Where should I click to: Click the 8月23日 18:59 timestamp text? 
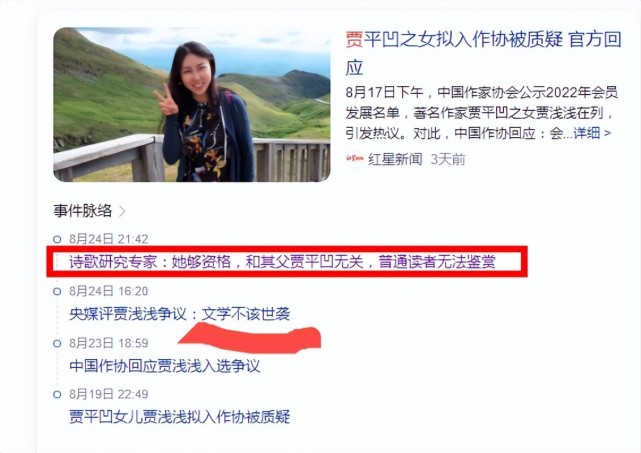(108, 343)
